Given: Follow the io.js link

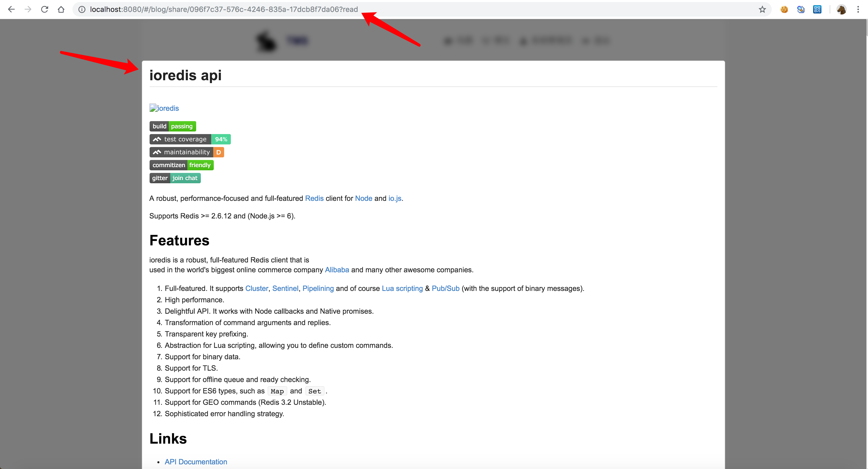Looking at the screenshot, I should [395, 199].
